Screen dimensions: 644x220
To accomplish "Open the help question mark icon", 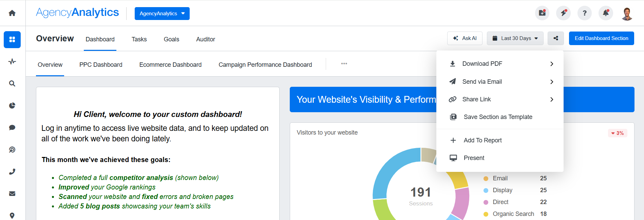I will 585,13.
